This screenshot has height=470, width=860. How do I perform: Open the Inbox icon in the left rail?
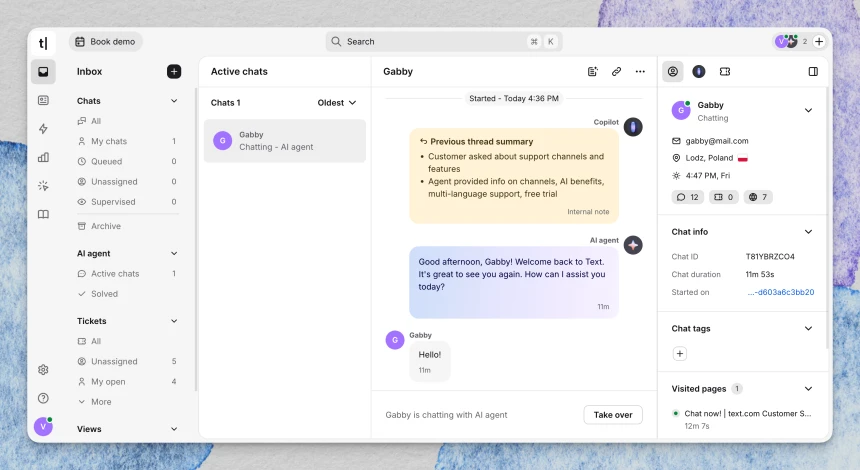coord(43,72)
